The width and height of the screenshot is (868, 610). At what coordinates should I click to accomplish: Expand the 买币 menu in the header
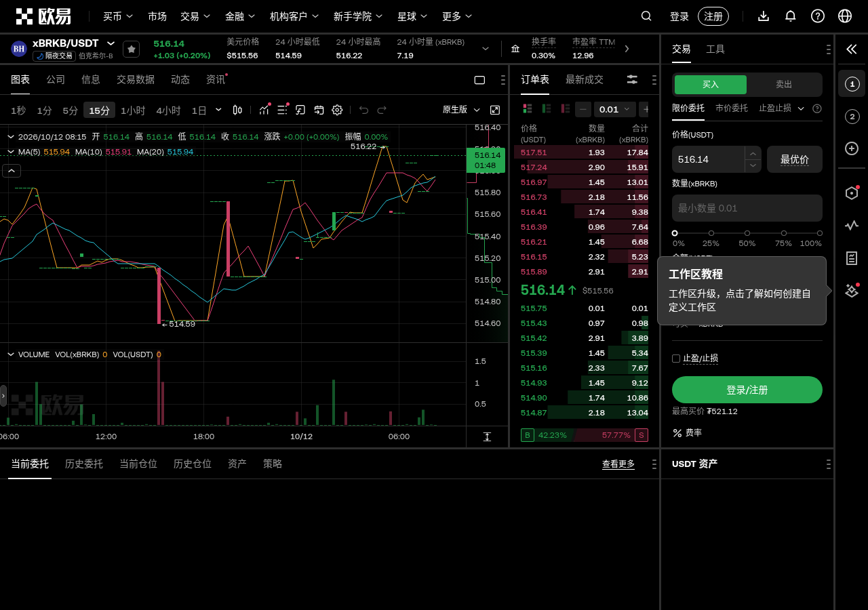[x=118, y=16]
